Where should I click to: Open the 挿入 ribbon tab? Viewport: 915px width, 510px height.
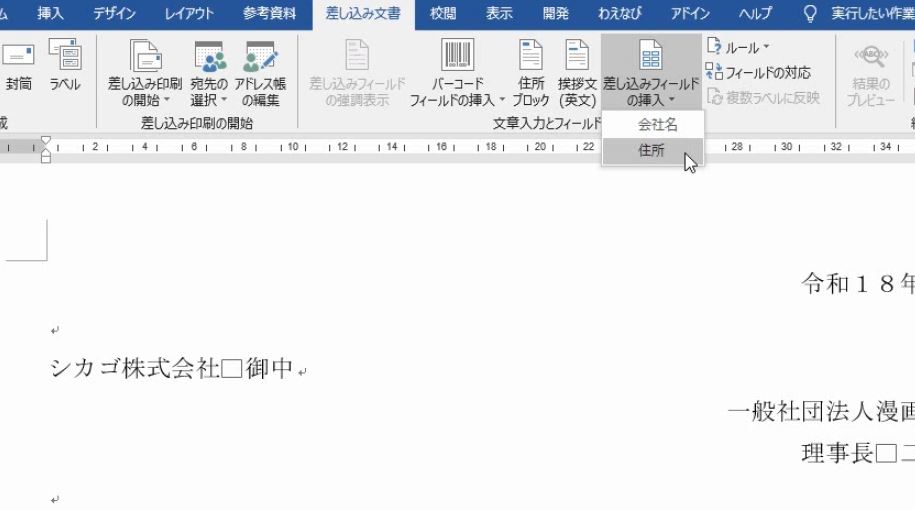50,13
